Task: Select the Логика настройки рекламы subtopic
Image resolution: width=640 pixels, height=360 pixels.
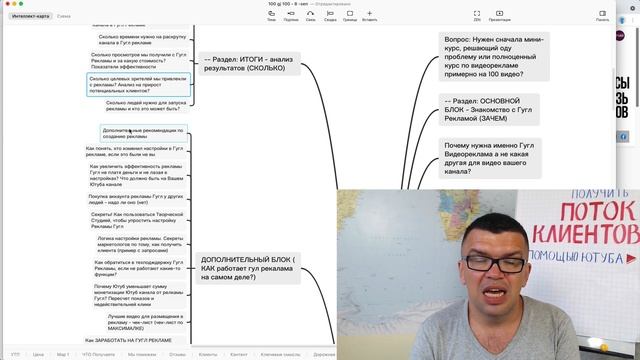Action: pyautogui.click(x=141, y=244)
